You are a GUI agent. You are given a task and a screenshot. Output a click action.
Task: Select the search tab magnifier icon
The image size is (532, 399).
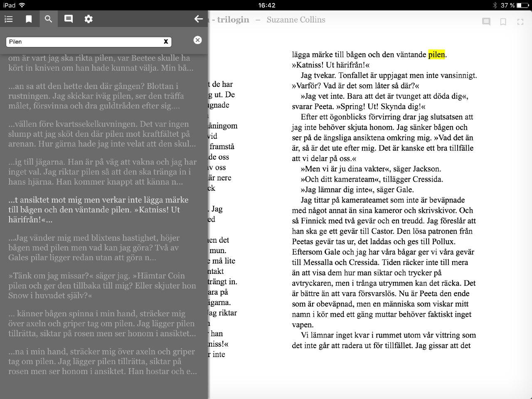pos(49,19)
